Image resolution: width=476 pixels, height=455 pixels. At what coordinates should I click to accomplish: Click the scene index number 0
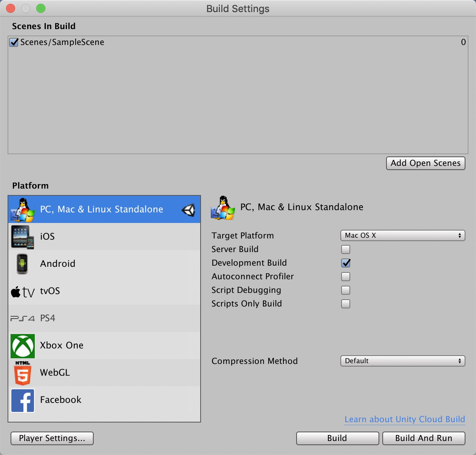[x=463, y=42]
